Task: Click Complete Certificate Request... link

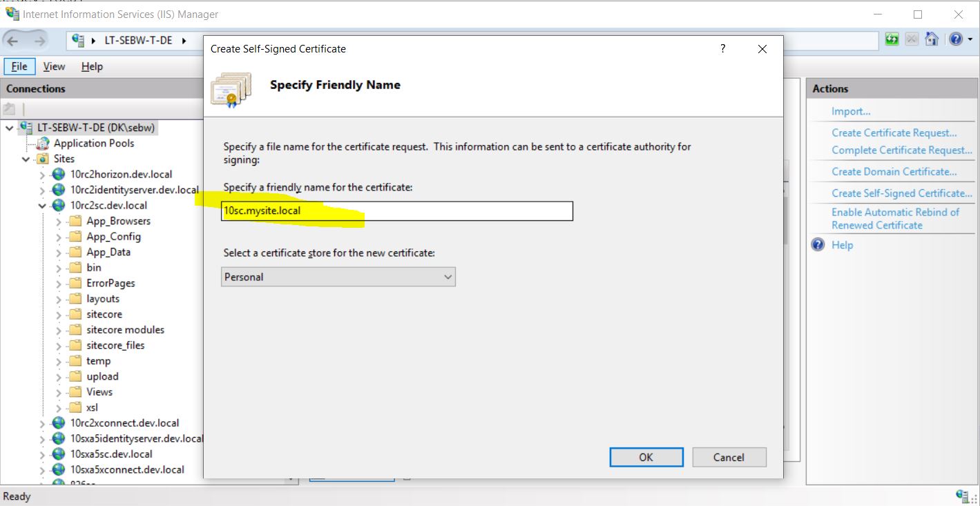Action: click(x=902, y=150)
